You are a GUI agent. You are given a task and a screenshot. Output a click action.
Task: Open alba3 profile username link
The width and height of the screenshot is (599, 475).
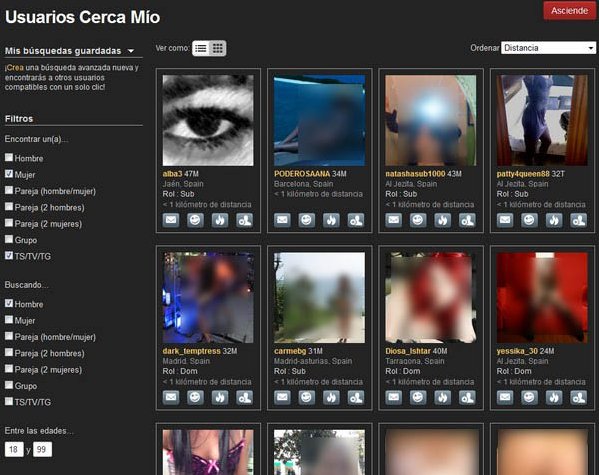pos(172,174)
